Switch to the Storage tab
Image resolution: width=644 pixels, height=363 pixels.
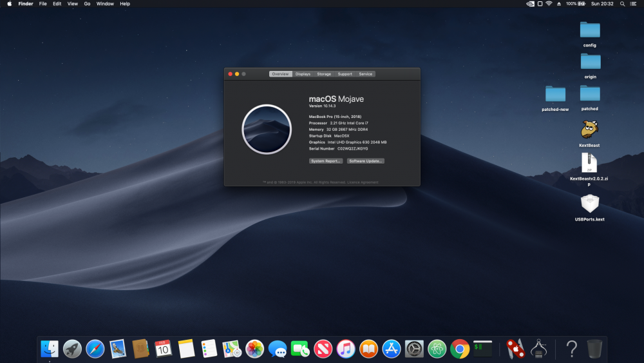click(x=324, y=74)
